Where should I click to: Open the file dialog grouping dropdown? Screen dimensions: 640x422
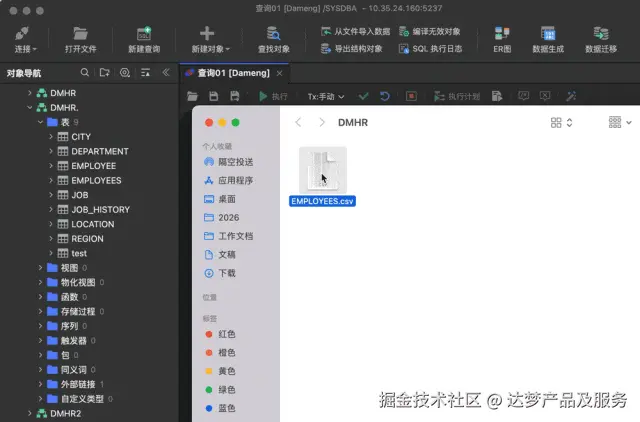[x=620, y=122]
